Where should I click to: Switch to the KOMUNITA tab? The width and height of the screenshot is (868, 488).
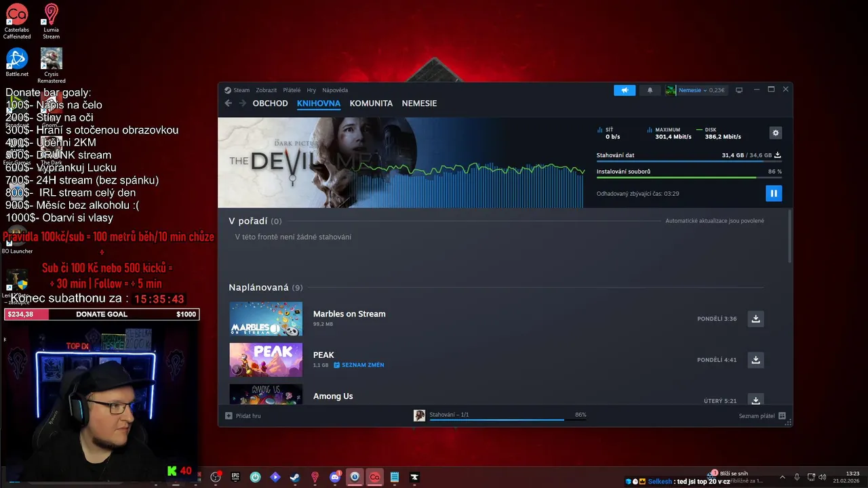pyautogui.click(x=371, y=103)
